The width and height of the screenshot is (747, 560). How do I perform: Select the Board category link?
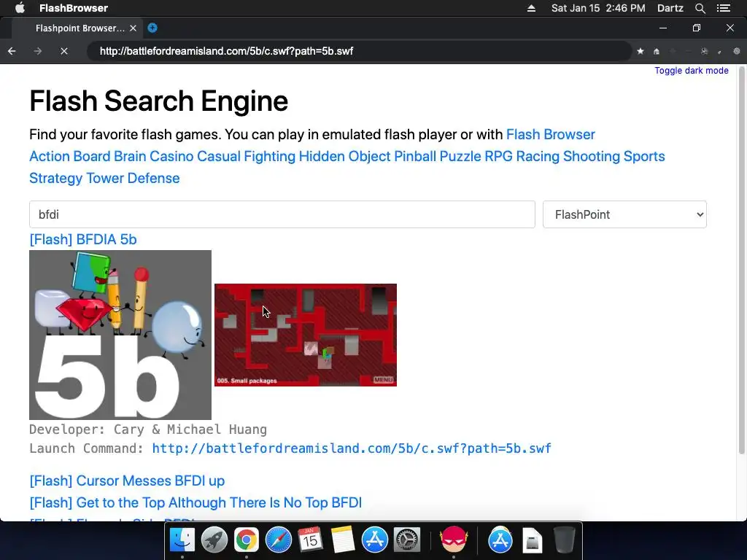click(x=92, y=156)
